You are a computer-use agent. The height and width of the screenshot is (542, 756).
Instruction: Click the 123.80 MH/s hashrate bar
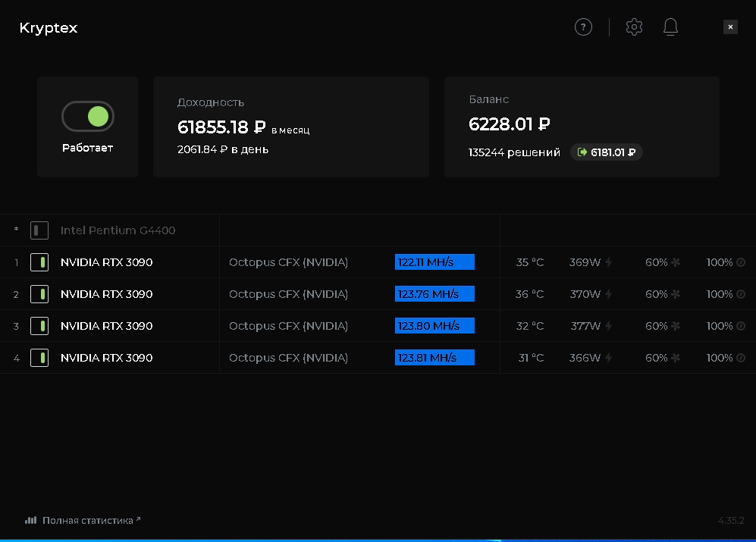434,325
